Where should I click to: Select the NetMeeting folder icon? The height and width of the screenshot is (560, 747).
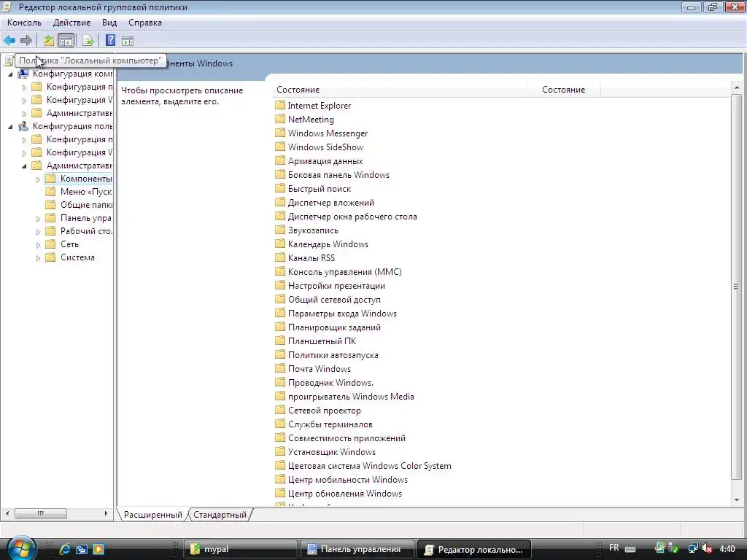(280, 119)
